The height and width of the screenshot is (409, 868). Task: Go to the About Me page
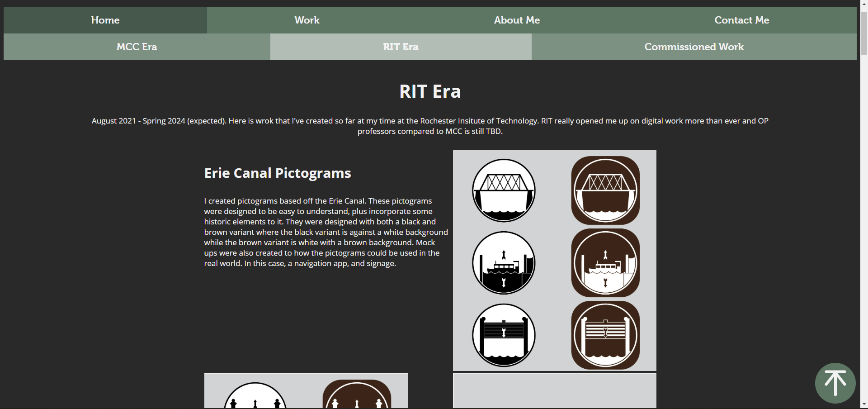tap(517, 20)
